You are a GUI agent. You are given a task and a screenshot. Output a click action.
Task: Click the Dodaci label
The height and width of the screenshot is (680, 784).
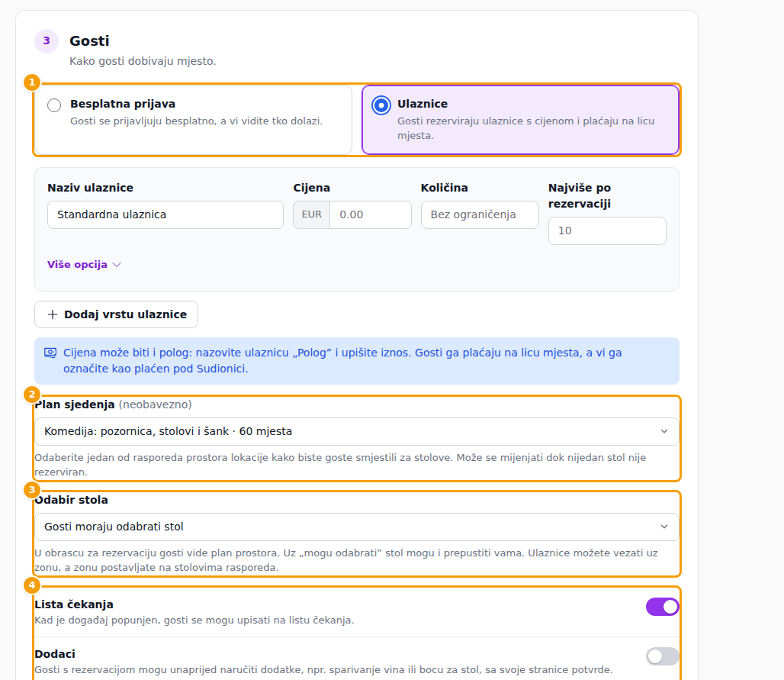click(x=55, y=655)
